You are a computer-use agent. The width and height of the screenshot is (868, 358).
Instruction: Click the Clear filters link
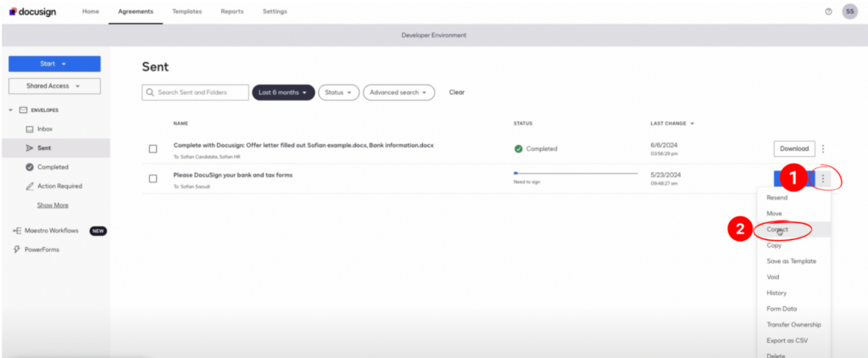457,92
